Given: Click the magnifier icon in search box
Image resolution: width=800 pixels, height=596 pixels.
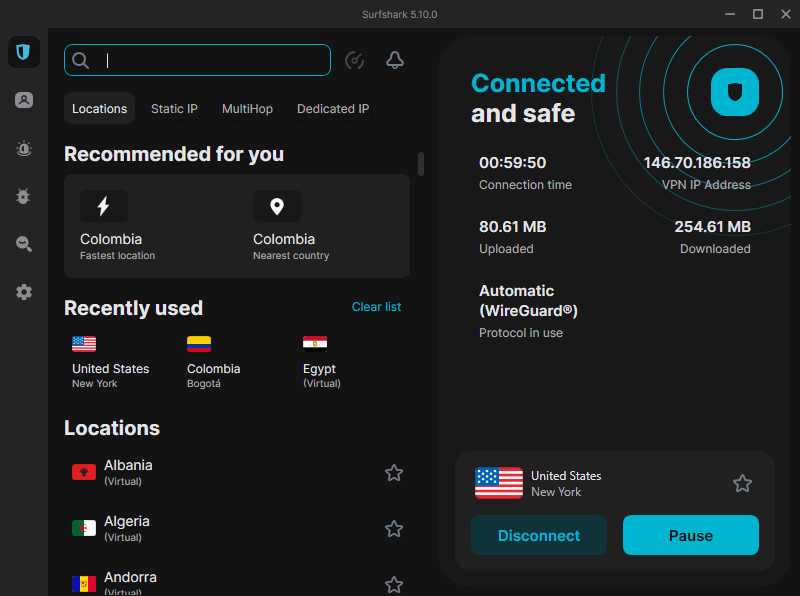Looking at the screenshot, I should tap(81, 60).
